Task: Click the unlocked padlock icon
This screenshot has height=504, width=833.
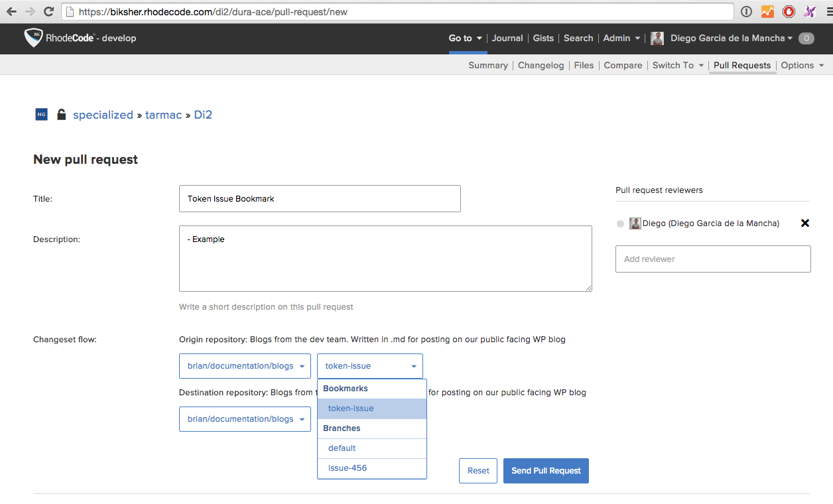Action: (61, 115)
